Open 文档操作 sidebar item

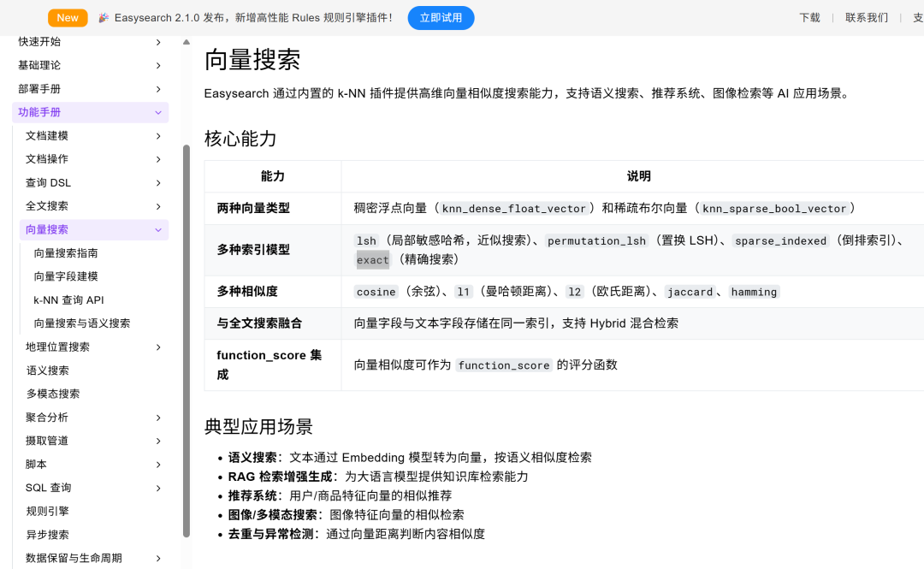coord(47,159)
